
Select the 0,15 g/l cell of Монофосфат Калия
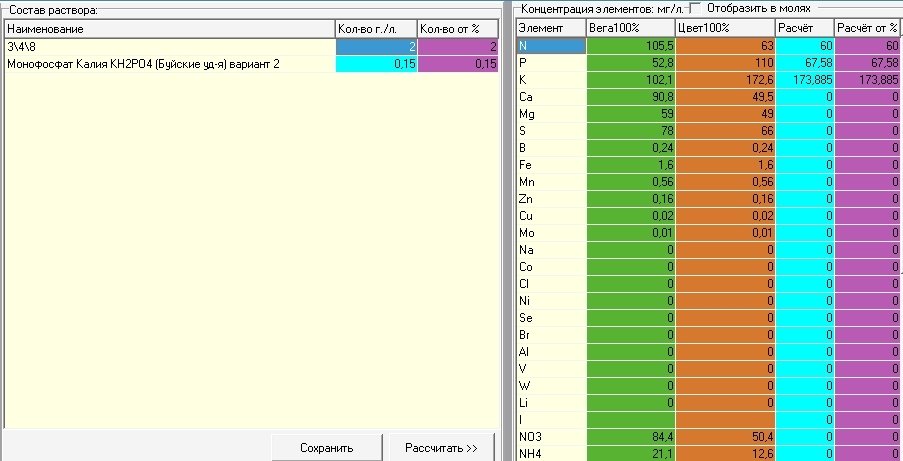click(376, 64)
